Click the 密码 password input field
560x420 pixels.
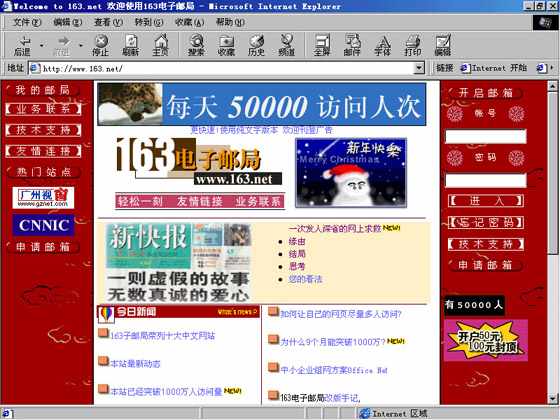pyautogui.click(x=486, y=180)
